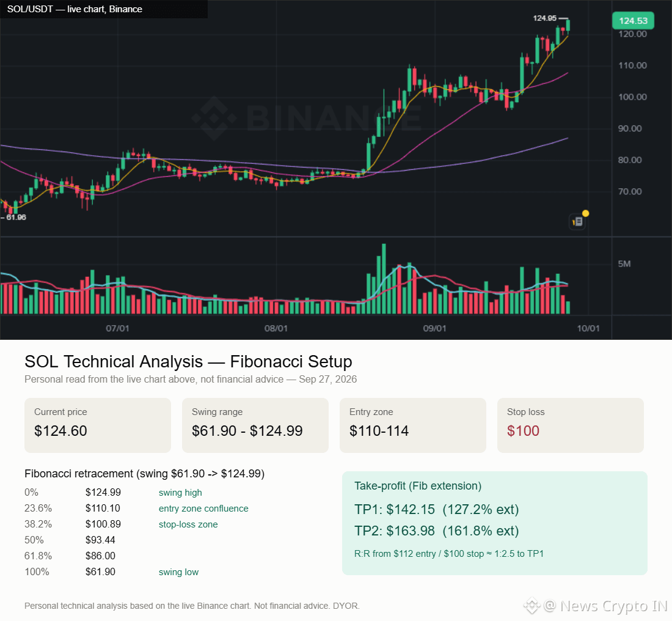
Task: Open the Entry zone card
Action: 413,425
